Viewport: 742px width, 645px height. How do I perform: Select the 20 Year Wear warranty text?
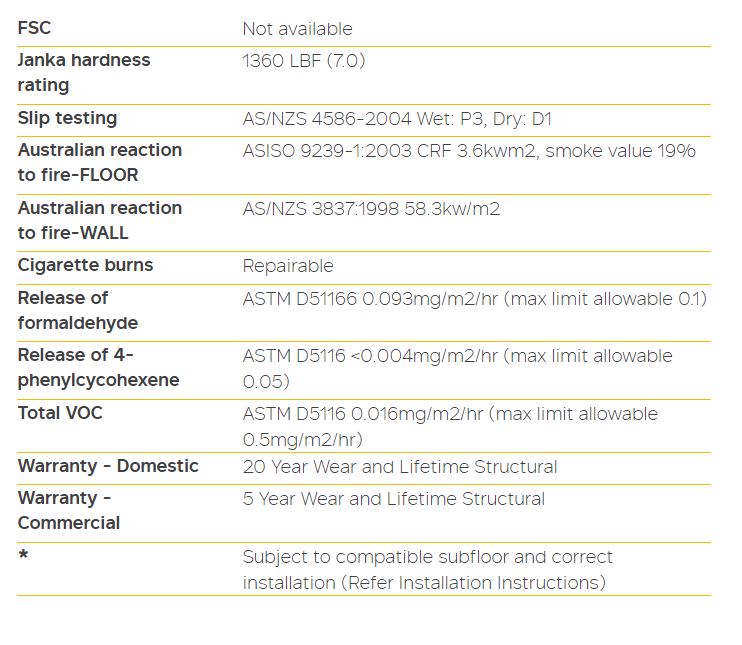400,467
